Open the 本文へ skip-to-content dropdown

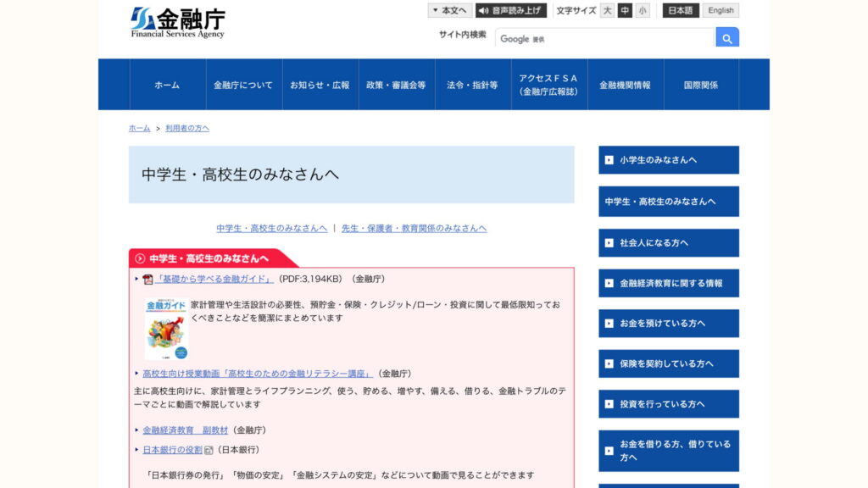(449, 11)
